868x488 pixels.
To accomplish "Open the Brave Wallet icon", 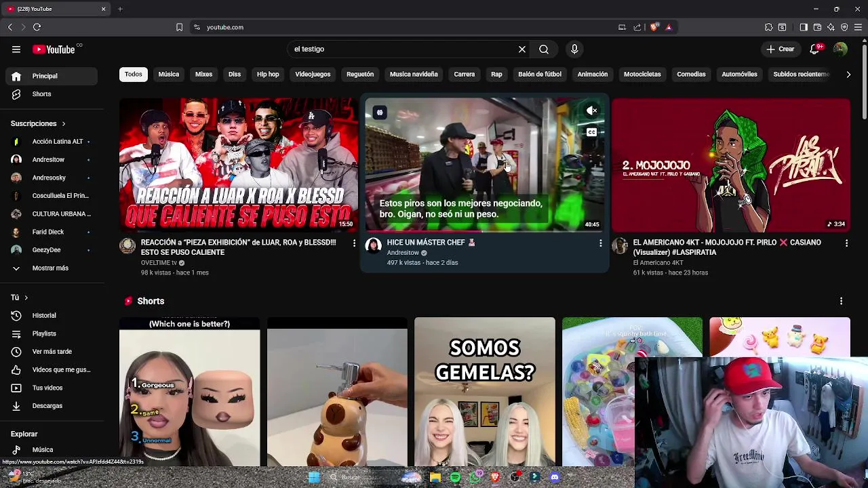I will coord(817,27).
